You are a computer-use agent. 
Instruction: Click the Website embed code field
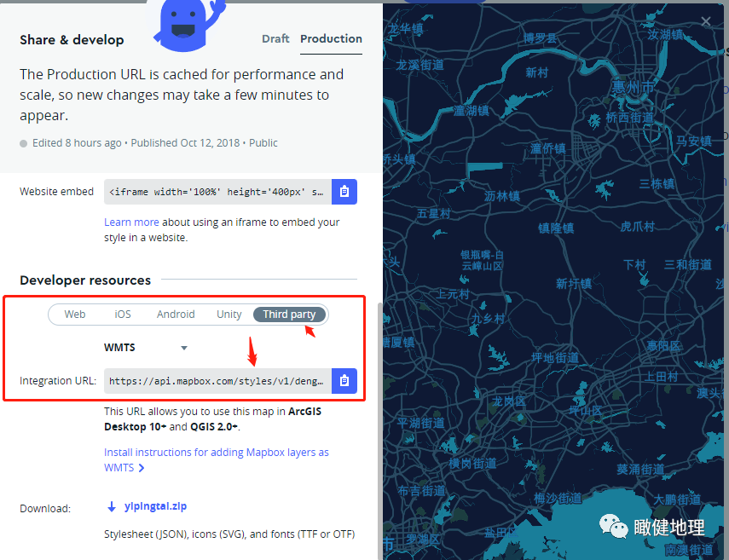[x=217, y=192]
